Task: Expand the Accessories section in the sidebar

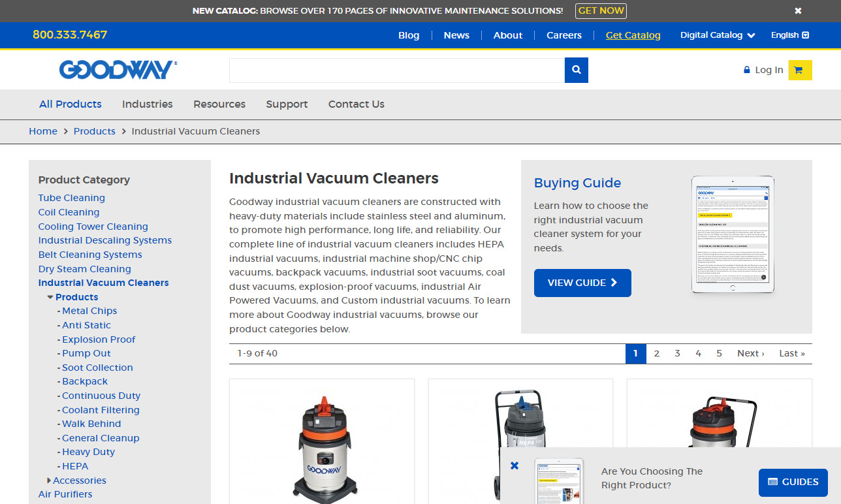Action: click(x=49, y=480)
